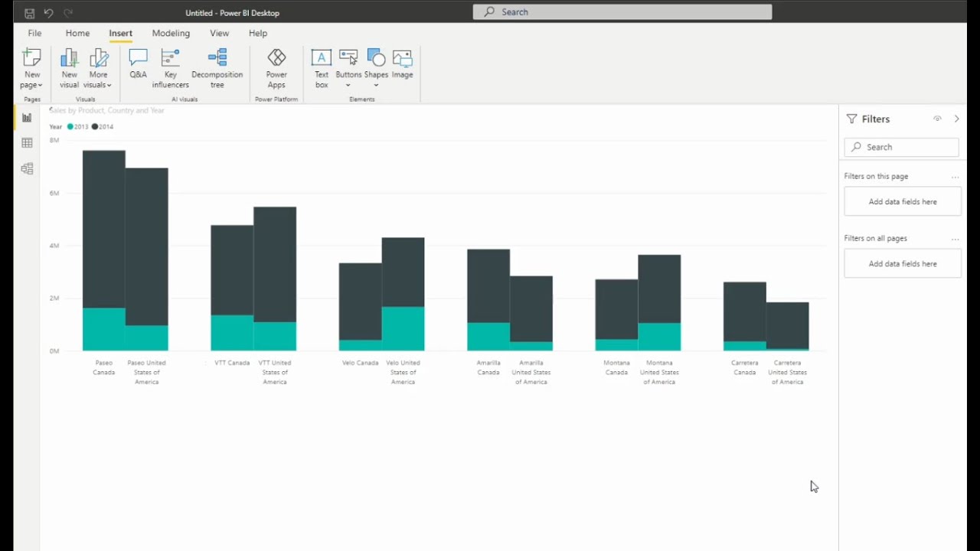Select the Amarilla United States bar
This screenshot has width=980, height=551.
point(531,314)
